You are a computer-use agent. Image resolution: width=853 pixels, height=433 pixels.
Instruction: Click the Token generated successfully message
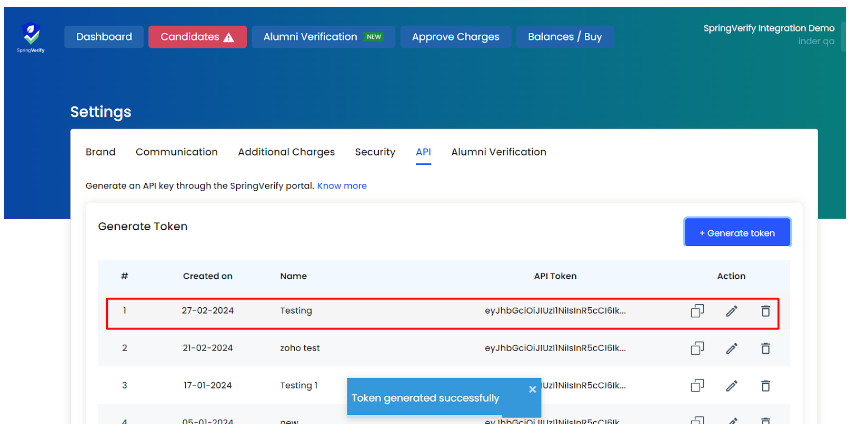point(425,398)
